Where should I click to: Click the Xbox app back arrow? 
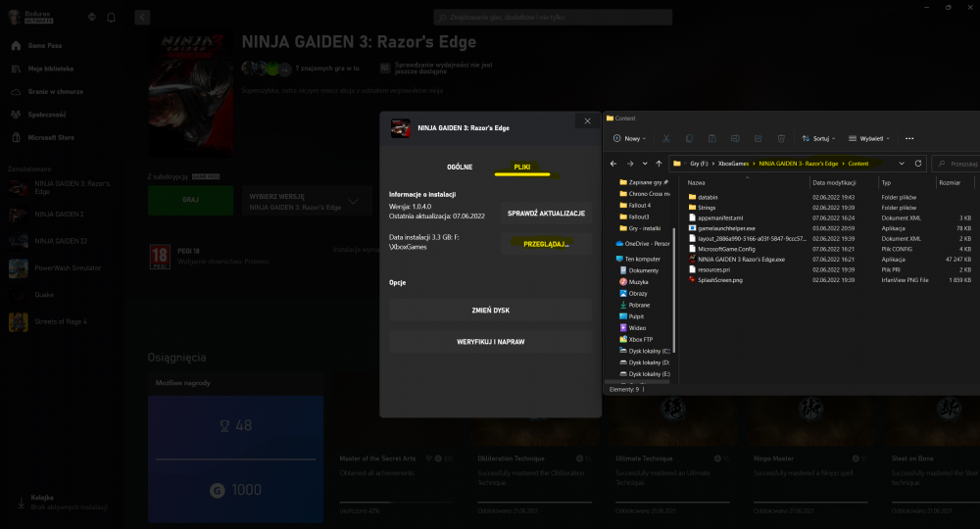click(143, 18)
